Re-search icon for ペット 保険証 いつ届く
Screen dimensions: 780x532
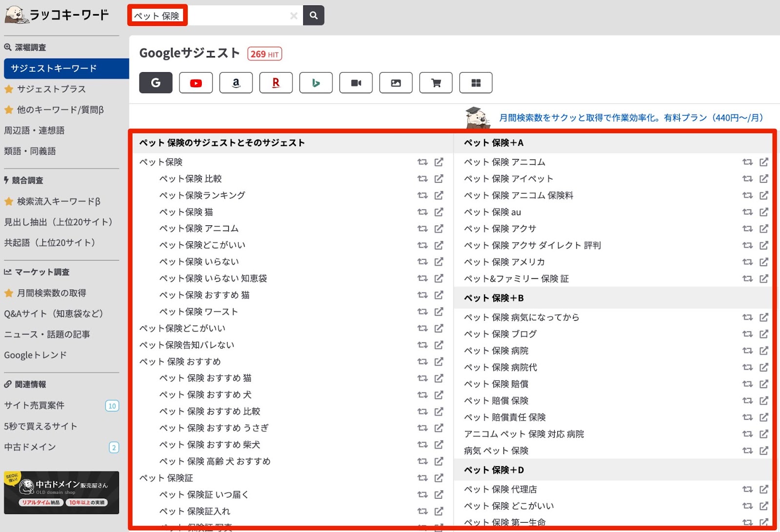point(422,494)
